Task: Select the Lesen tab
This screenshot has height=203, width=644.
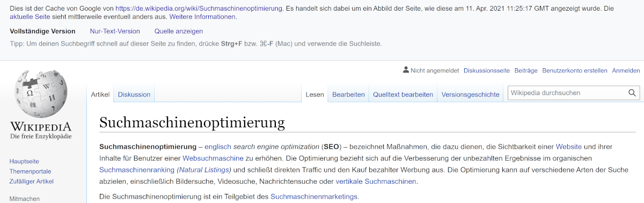Action: click(x=314, y=95)
